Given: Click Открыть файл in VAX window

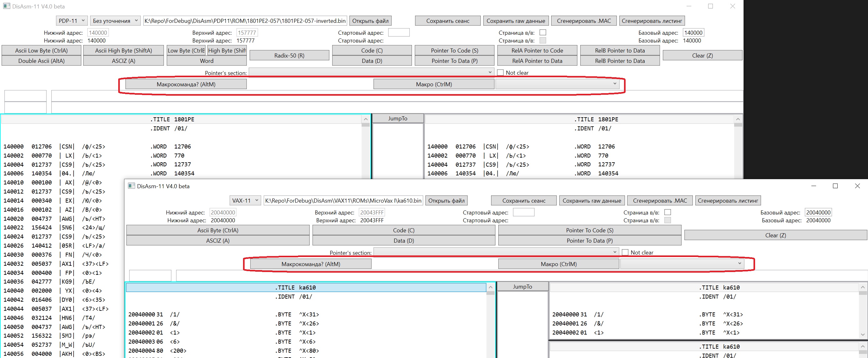Looking at the screenshot, I should [446, 201].
